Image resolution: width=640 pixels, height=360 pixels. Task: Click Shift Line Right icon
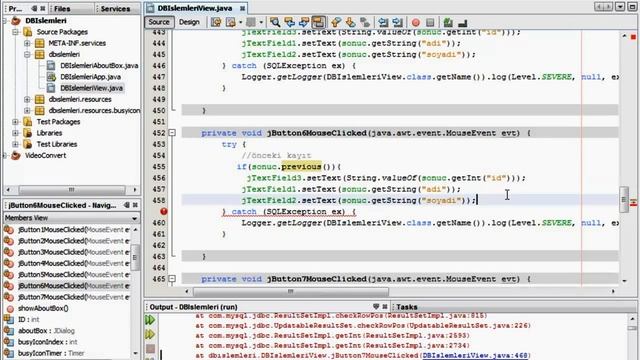coord(397,22)
